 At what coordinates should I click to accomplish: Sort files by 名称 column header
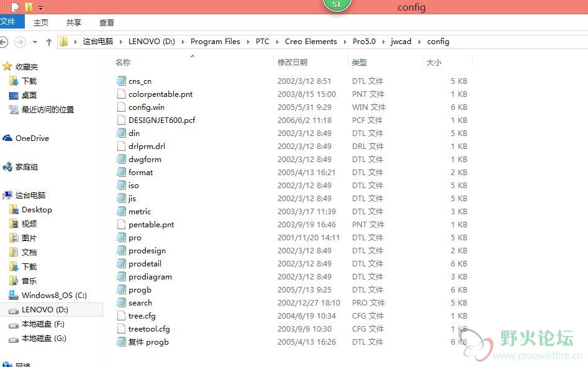click(x=123, y=62)
